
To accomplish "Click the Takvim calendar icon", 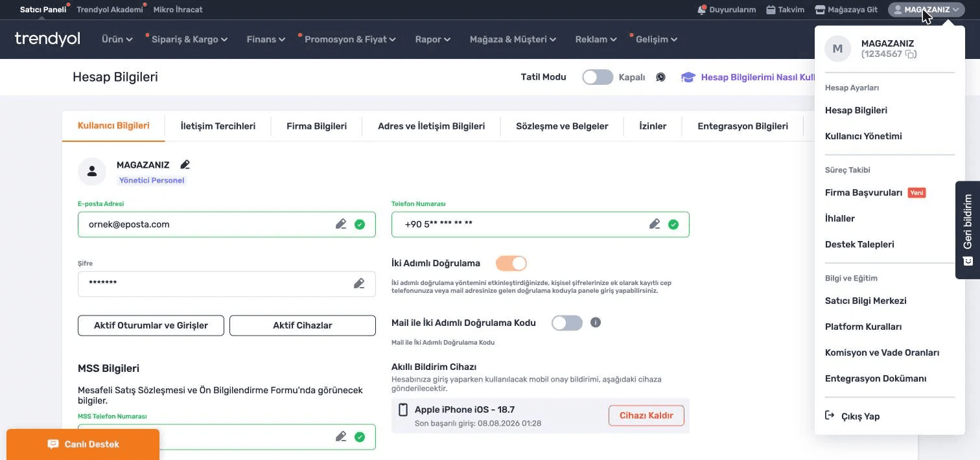I will 771,10.
